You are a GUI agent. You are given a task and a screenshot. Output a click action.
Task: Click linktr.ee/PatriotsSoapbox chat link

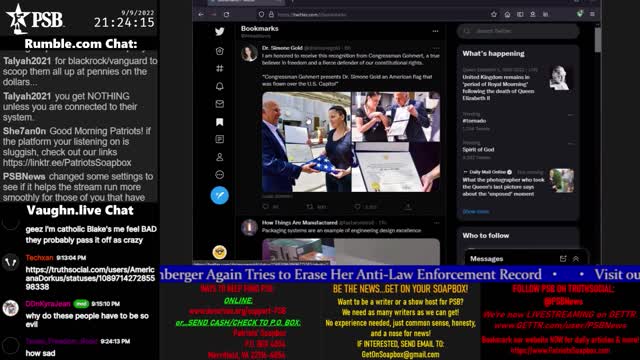(67, 162)
